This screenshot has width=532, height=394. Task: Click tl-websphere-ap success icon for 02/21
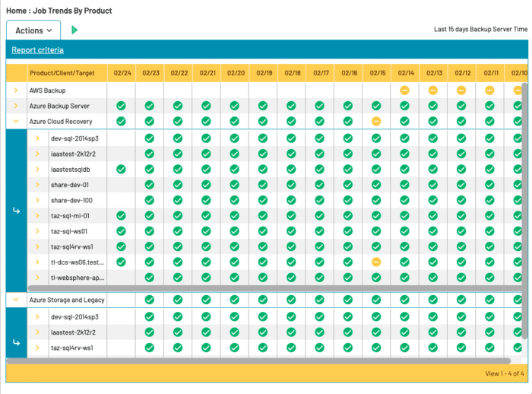(x=206, y=278)
